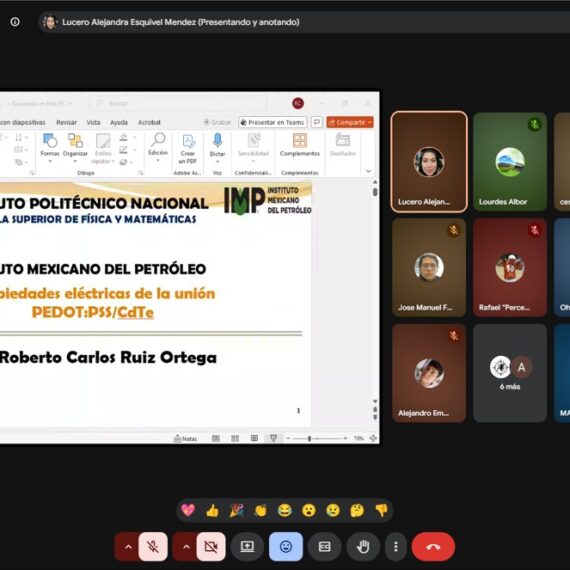Expand Dibujo group dialog launcher
570x570 pixels.
tap(141, 173)
